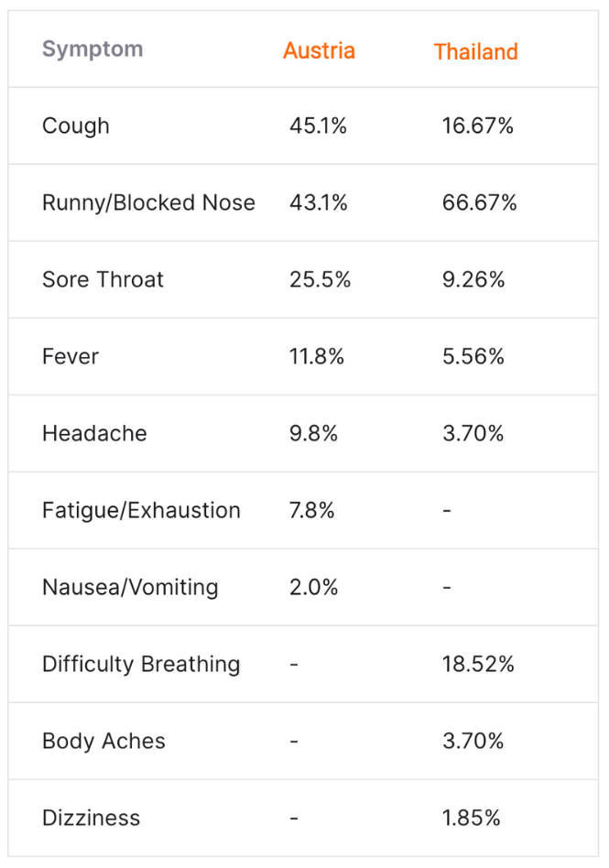Select the Sore Throat row label
The image size is (609, 868).
tap(103, 280)
